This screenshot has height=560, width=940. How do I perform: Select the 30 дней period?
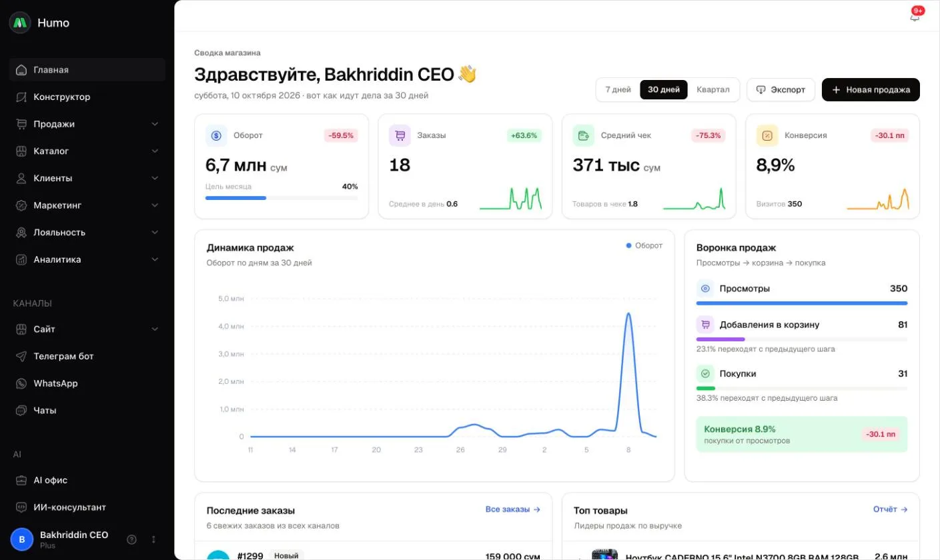(x=664, y=90)
